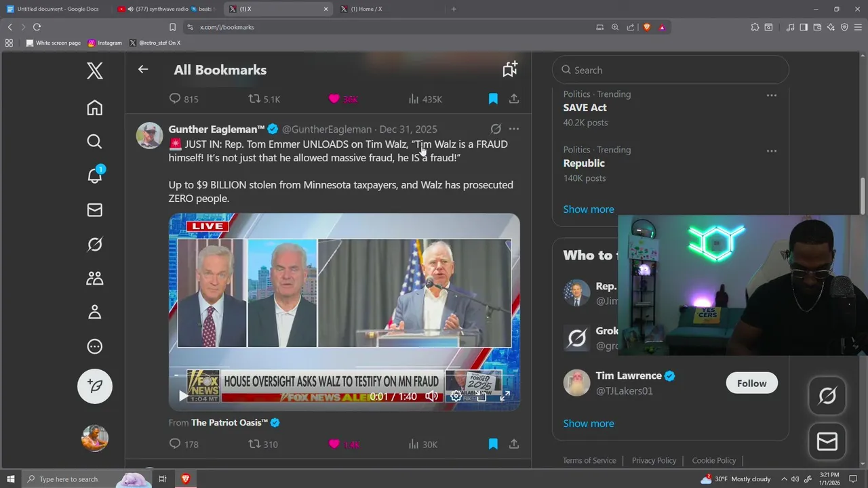
Task: Seek on the video progress bar
Action: (344, 375)
